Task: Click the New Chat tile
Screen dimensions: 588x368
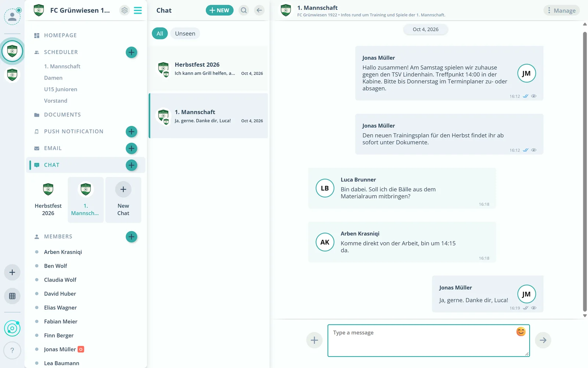Action: click(x=123, y=200)
